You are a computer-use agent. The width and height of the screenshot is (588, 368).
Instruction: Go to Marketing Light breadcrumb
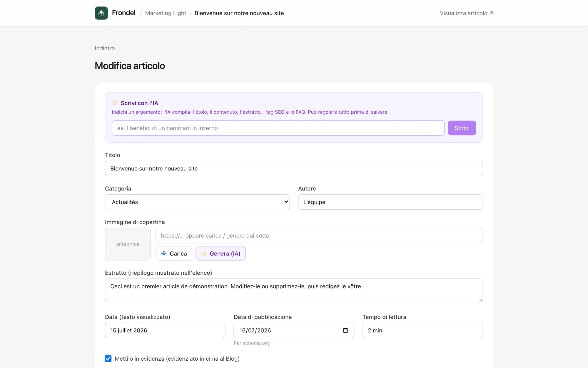pyautogui.click(x=166, y=13)
